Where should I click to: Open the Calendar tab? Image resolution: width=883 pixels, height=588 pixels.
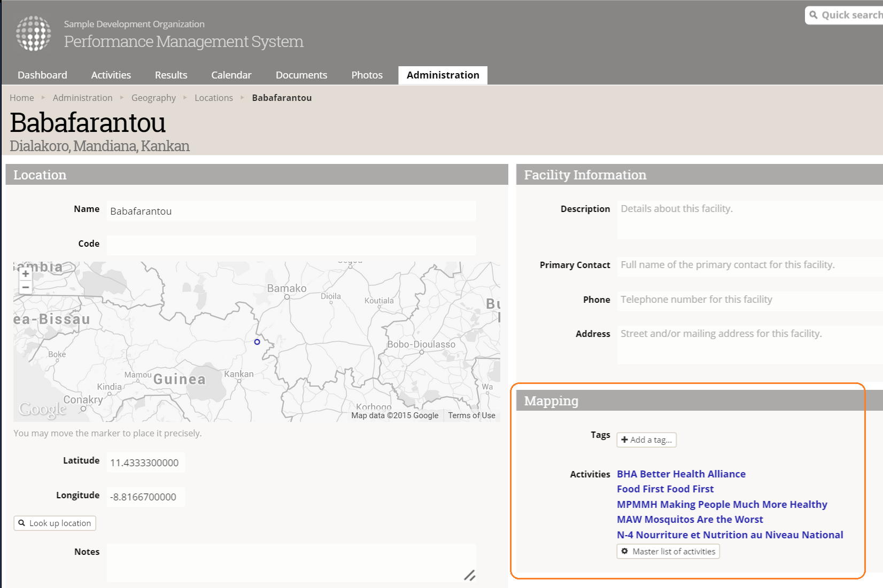(231, 75)
